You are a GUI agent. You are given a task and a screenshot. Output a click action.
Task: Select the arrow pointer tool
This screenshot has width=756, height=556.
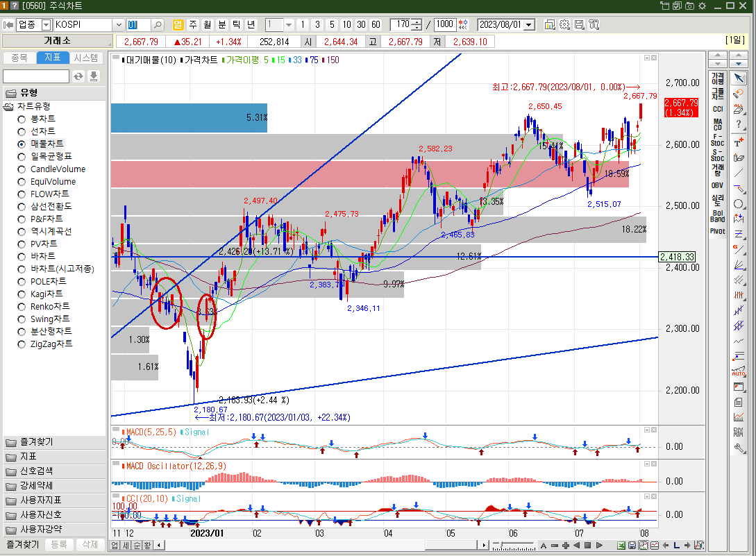[x=738, y=78]
